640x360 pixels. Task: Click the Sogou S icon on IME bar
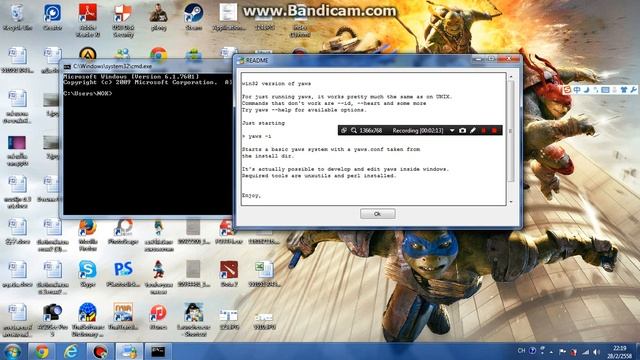[567, 89]
